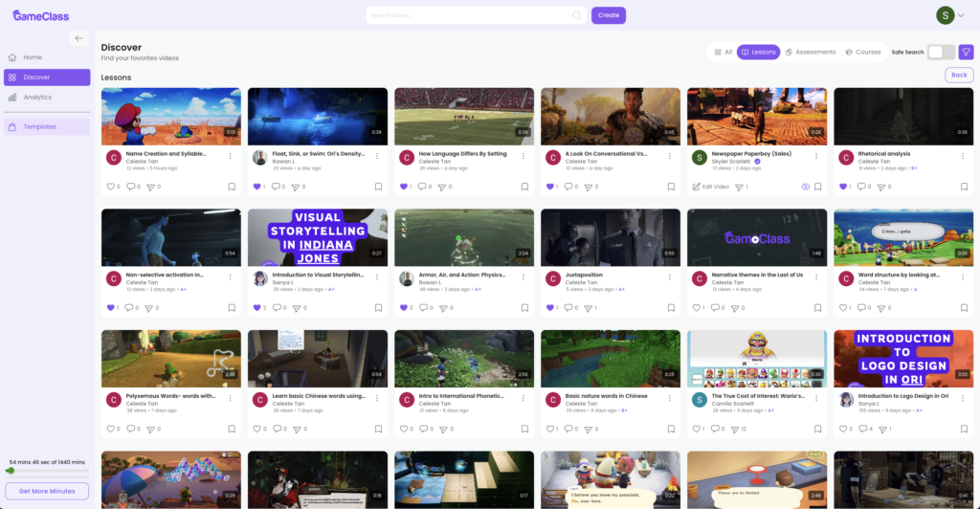
Task: Open the user account dropdown chevron
Action: 961,15
